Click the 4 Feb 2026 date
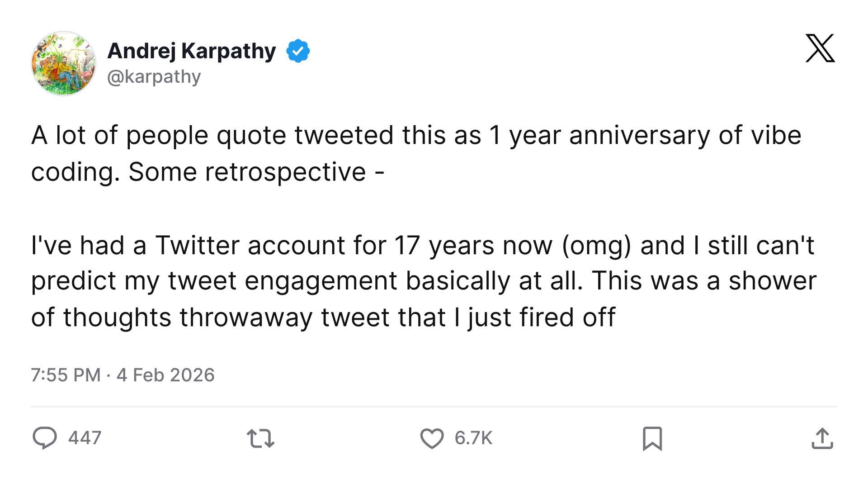This screenshot has width=868, height=484. (x=165, y=375)
